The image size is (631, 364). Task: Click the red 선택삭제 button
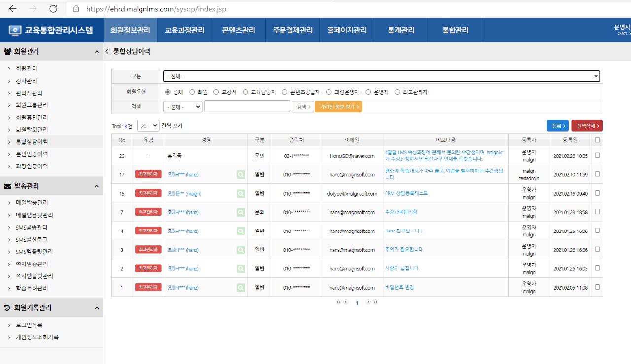587,126
